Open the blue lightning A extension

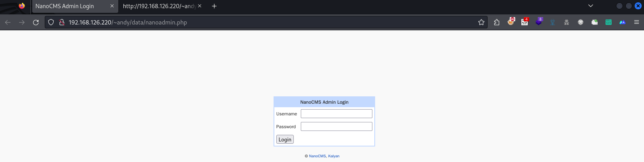[623, 23]
